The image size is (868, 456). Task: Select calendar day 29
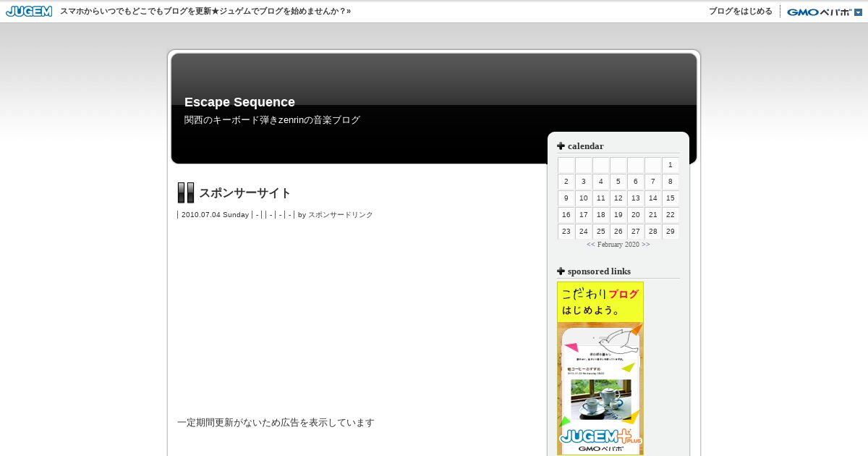(x=671, y=232)
